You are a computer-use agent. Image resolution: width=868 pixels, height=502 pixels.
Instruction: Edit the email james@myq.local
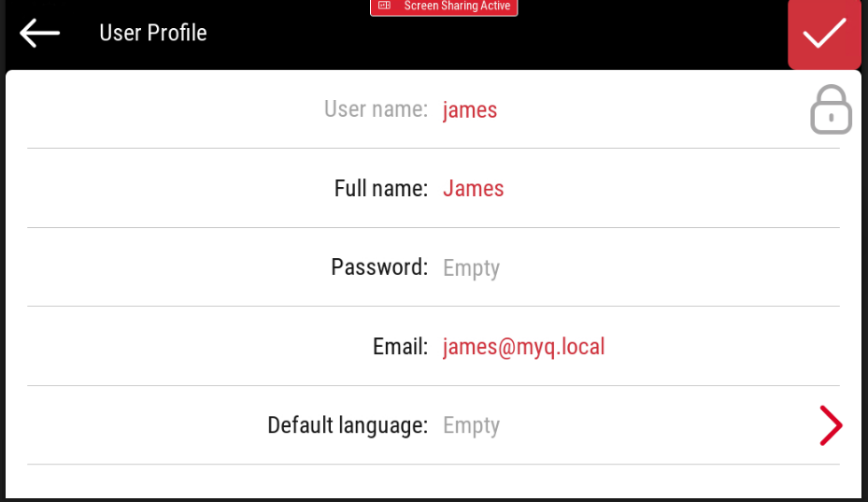(x=523, y=347)
